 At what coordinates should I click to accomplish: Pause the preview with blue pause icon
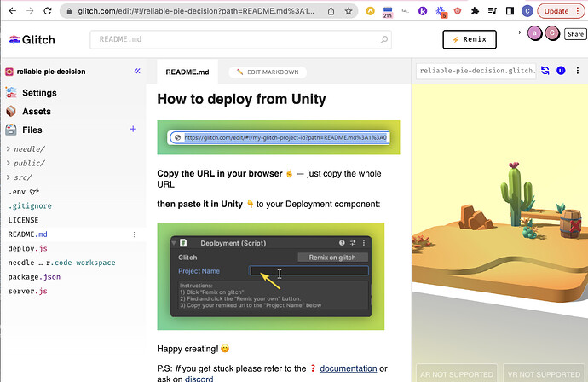[561, 71]
